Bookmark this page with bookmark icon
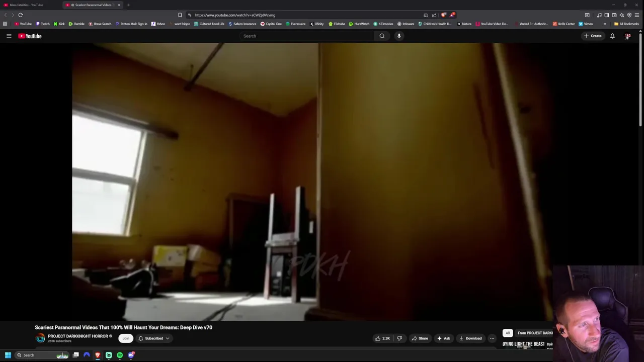Screen dimensions: 644x362 click(x=180, y=15)
